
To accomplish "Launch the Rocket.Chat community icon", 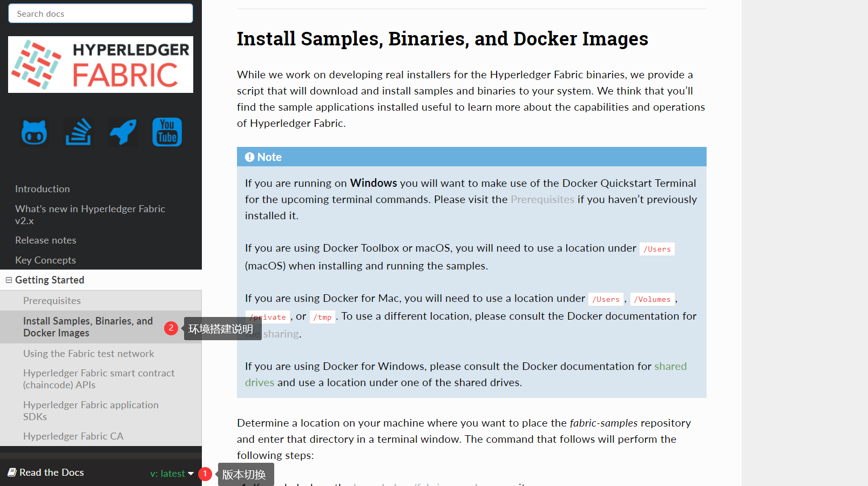I will pos(123,132).
